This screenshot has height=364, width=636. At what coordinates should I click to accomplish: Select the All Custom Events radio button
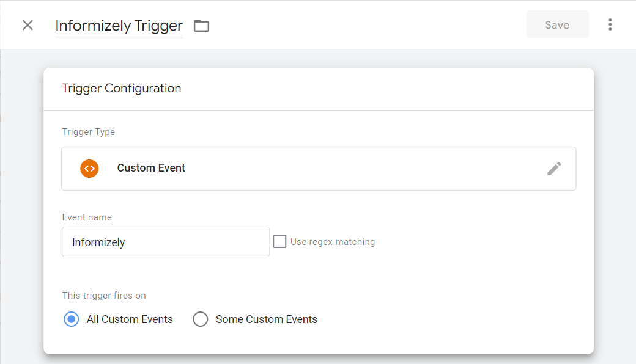point(72,319)
